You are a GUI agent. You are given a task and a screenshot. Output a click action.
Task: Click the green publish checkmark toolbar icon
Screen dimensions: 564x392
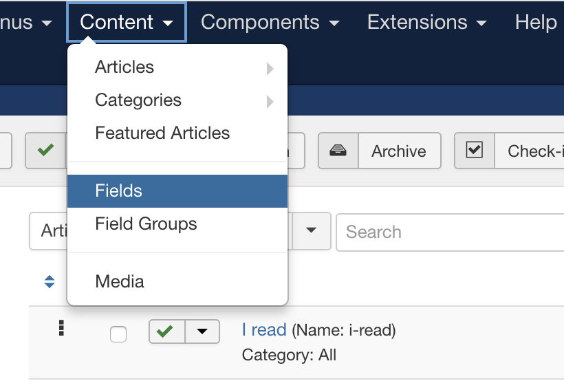click(45, 150)
